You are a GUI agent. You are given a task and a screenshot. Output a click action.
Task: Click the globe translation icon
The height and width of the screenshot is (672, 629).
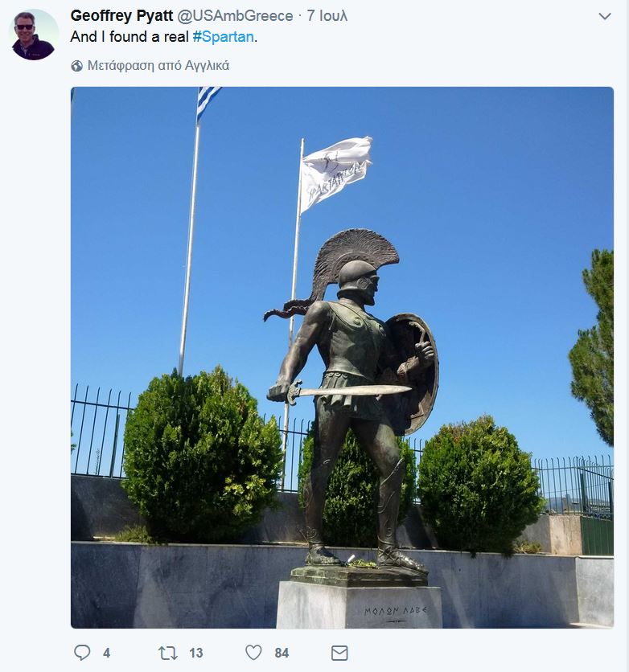pos(76,66)
